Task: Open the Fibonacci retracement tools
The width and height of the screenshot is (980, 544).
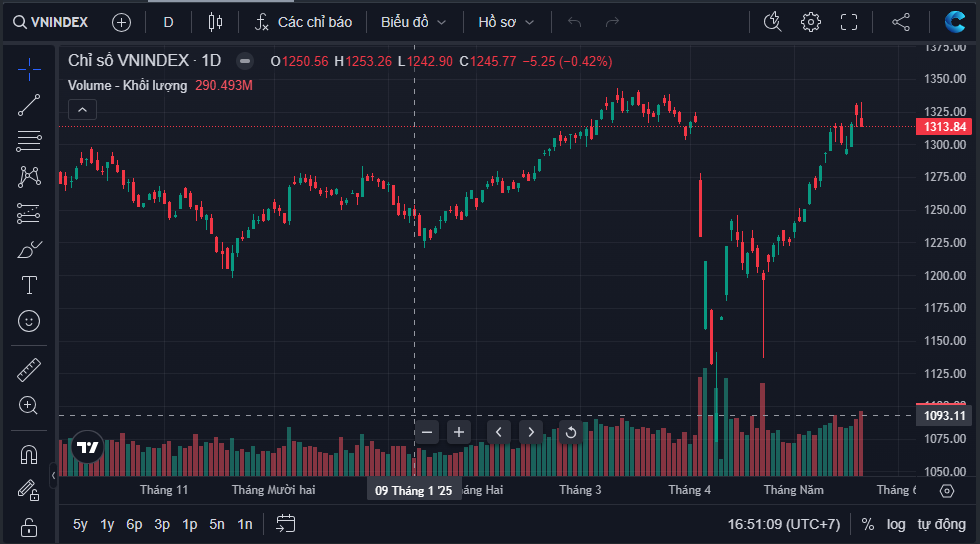Action: 29,141
